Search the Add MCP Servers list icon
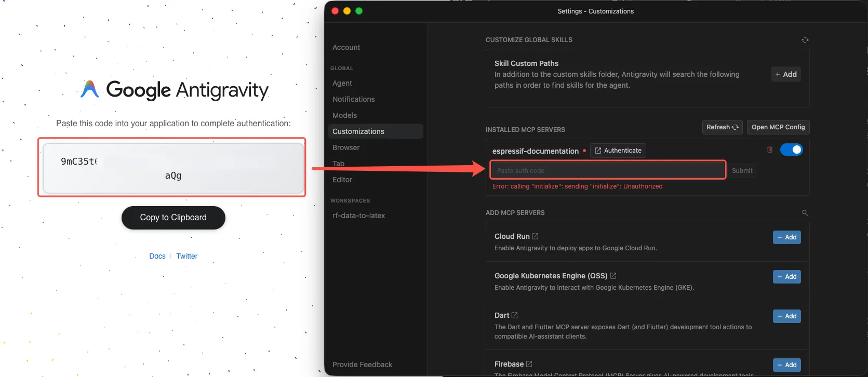Screen dimensions: 868x377 805,213
